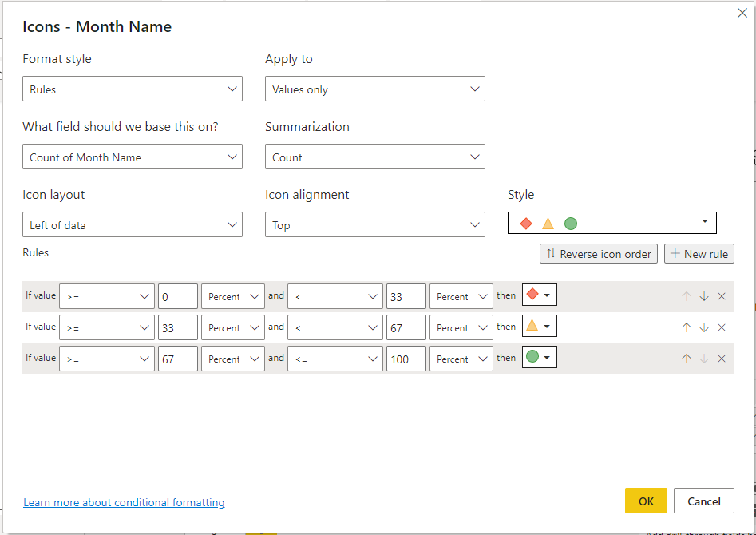Open the Count of Month Name field dropdown
This screenshot has width=756, height=535.
[132, 157]
